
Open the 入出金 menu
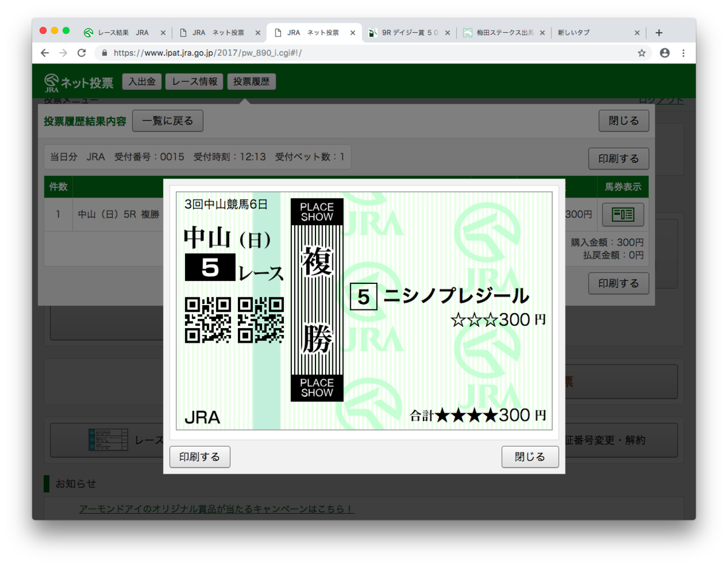pos(142,82)
